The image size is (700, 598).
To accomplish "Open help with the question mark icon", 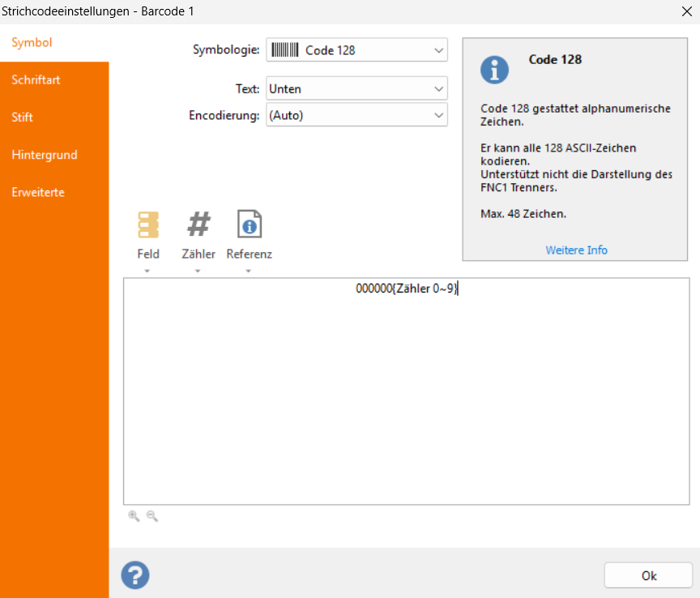I will pos(135,575).
